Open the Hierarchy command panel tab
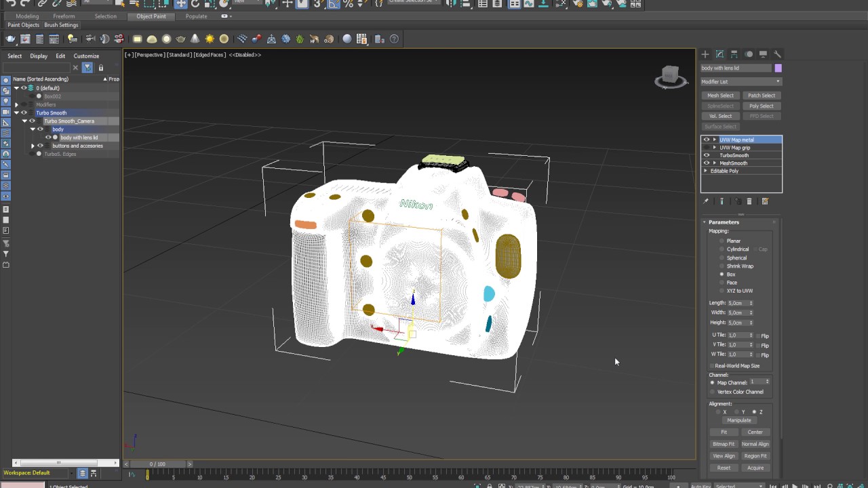868x488 pixels. coord(734,54)
